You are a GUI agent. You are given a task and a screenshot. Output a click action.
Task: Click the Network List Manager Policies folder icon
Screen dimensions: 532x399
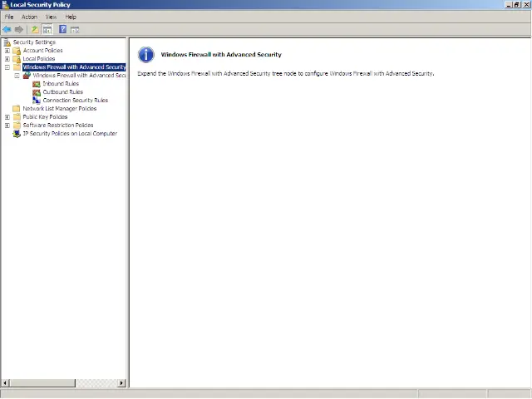click(17, 109)
